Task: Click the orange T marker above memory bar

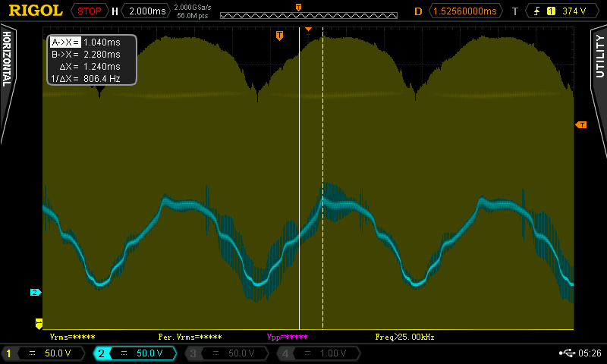Action: coord(298,8)
